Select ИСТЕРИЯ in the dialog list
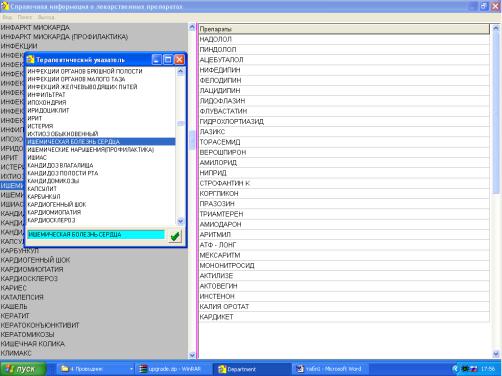The width and height of the screenshot is (502, 376). coord(101,126)
